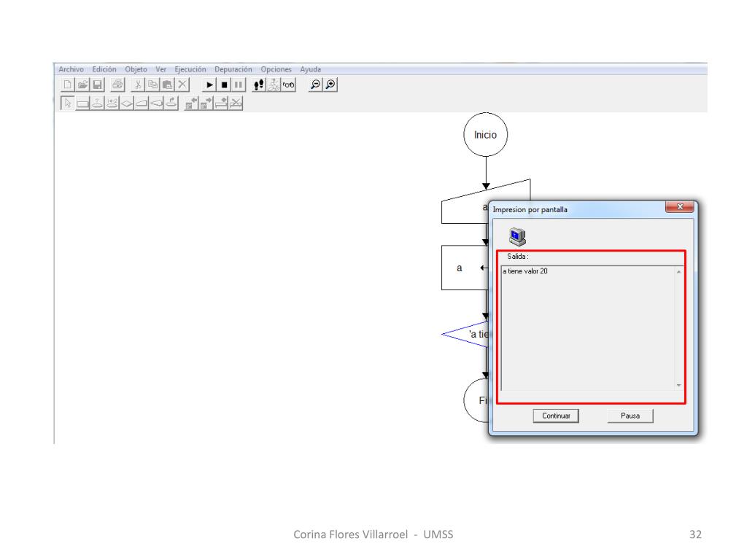Click the output scrollbar down arrow
The width and height of the screenshot is (747, 560).
679,386
